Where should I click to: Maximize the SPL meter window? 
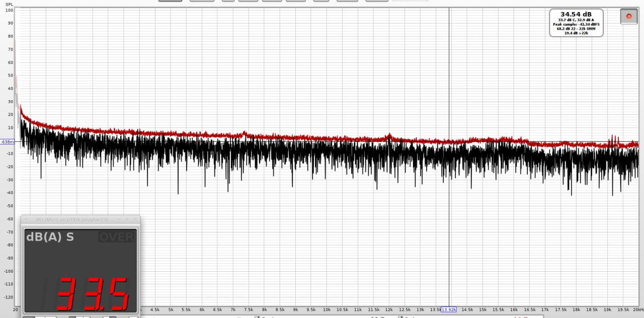pos(127,219)
